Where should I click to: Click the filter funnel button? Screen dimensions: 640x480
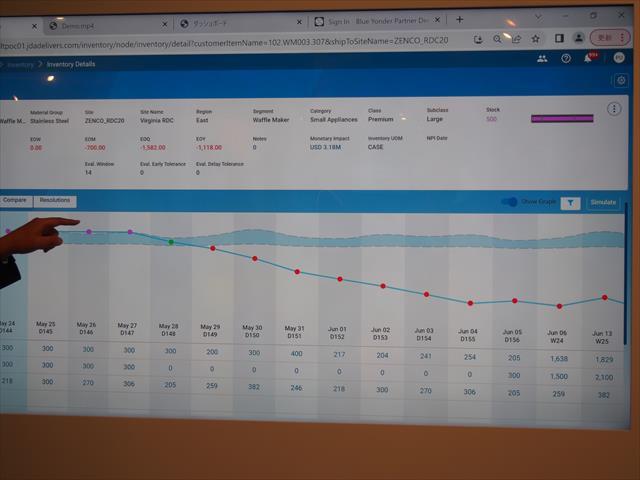570,202
